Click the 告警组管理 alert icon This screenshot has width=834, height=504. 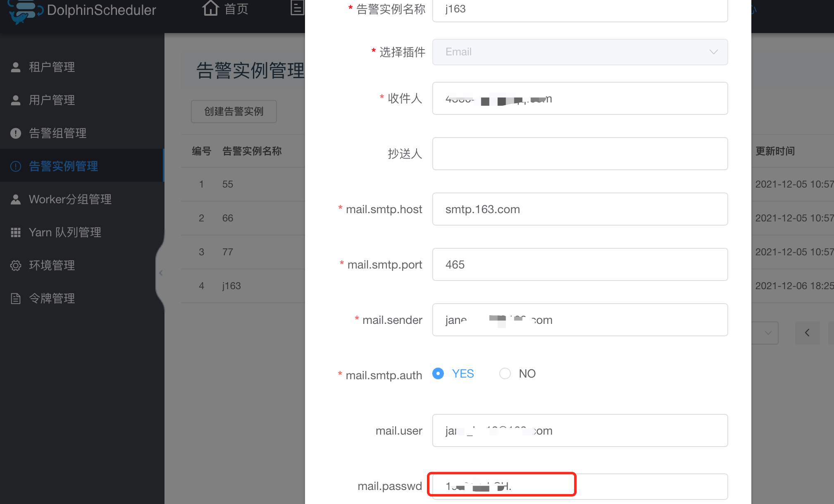pyautogui.click(x=16, y=133)
